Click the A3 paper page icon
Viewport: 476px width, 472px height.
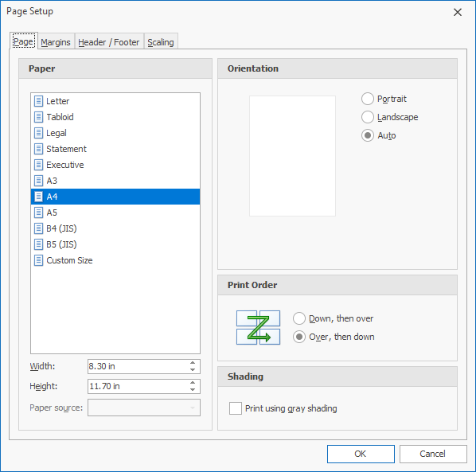[x=38, y=181]
